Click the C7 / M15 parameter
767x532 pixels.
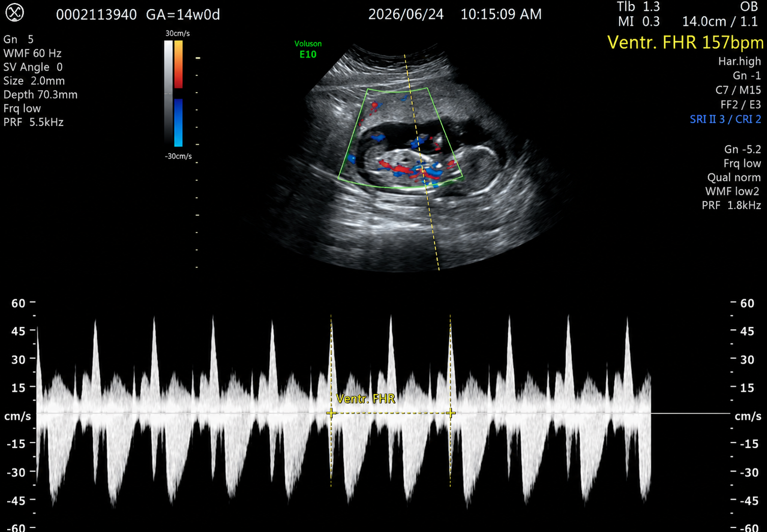coord(738,90)
